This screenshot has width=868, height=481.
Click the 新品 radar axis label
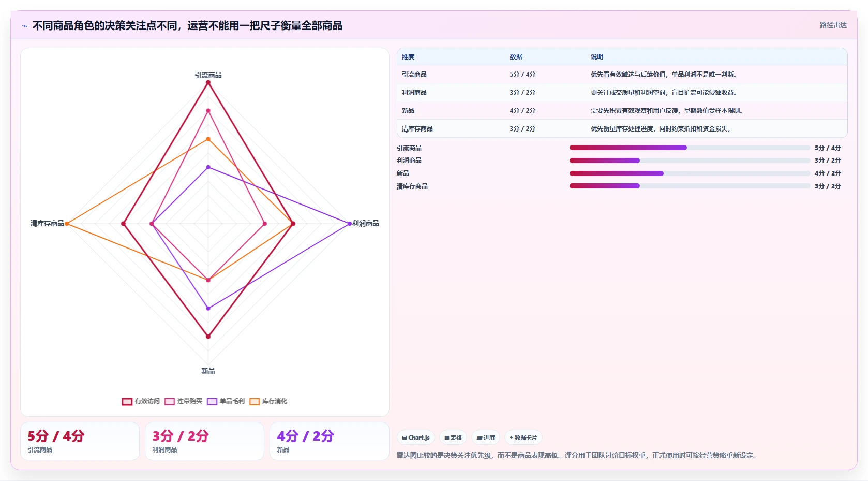pyautogui.click(x=208, y=371)
